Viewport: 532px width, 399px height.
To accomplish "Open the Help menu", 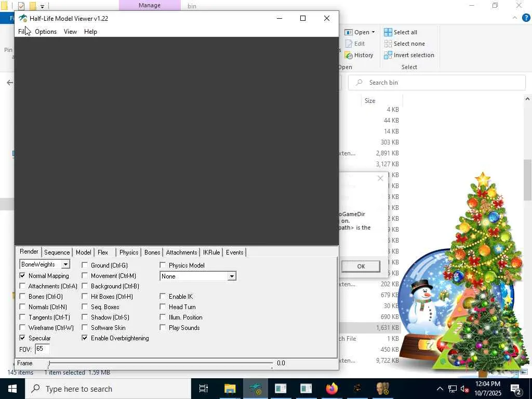I will 90,32.
